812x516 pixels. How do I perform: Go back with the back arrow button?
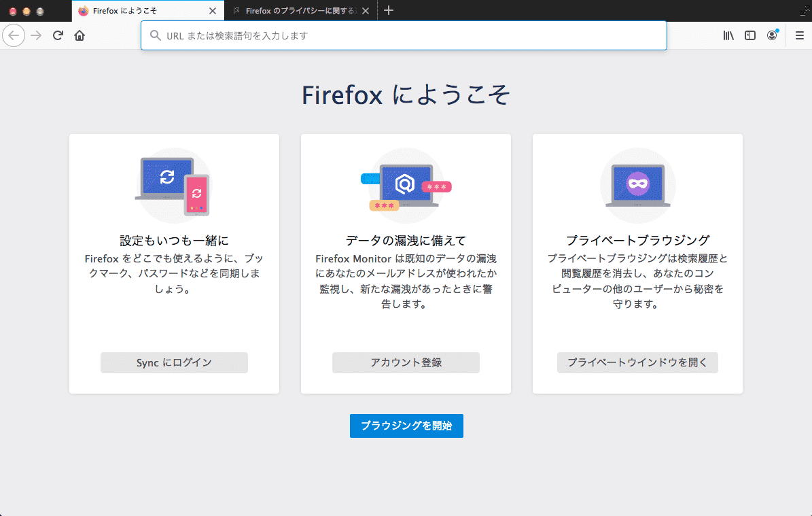tap(14, 35)
